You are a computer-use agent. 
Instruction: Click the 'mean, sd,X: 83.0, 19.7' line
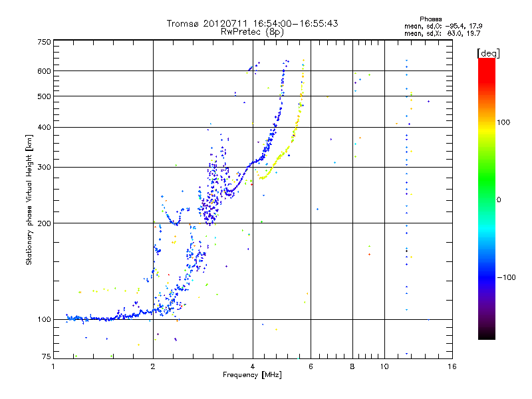442,34
